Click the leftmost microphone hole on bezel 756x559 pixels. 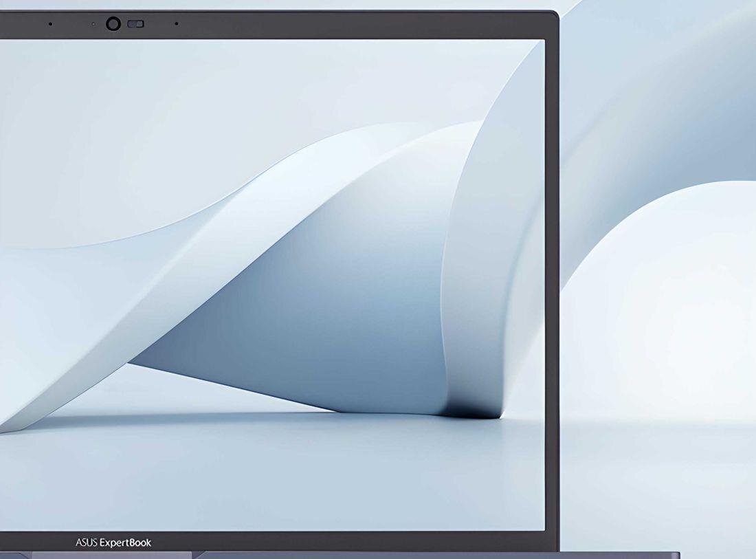(51, 24)
